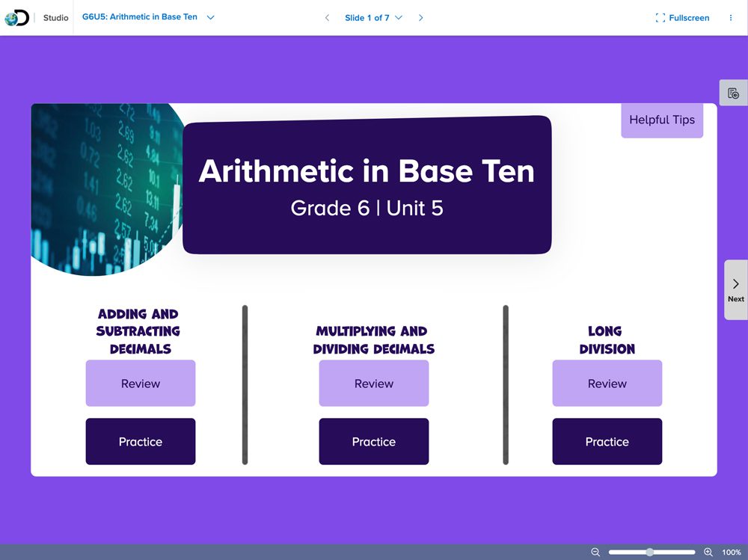Image resolution: width=748 pixels, height=560 pixels.
Task: Click the zoom out magnifier icon
Action: click(x=595, y=552)
